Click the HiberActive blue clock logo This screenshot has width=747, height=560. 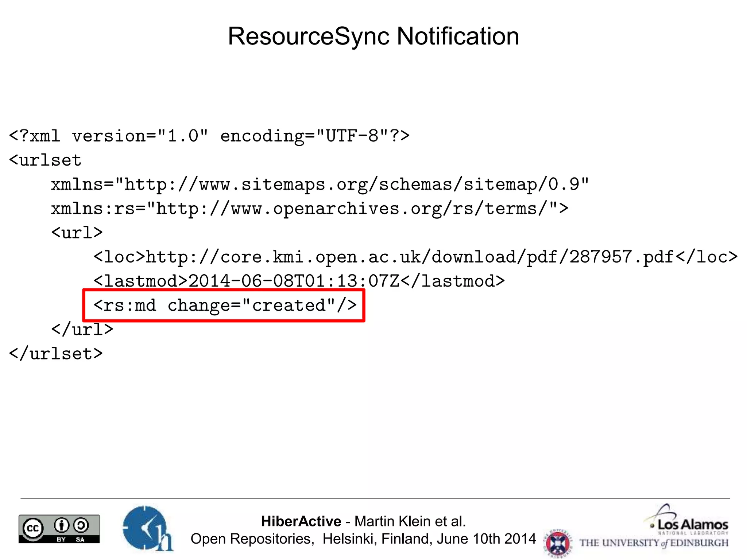click(147, 528)
